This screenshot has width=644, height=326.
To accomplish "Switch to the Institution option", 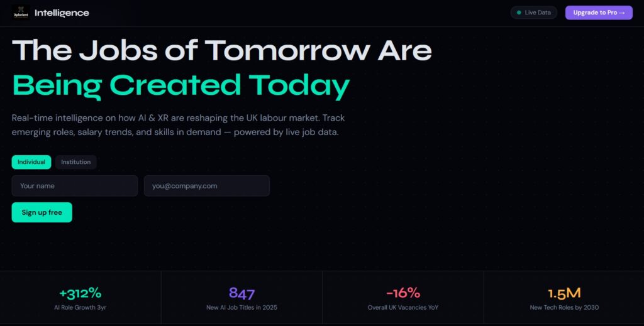I will click(75, 162).
